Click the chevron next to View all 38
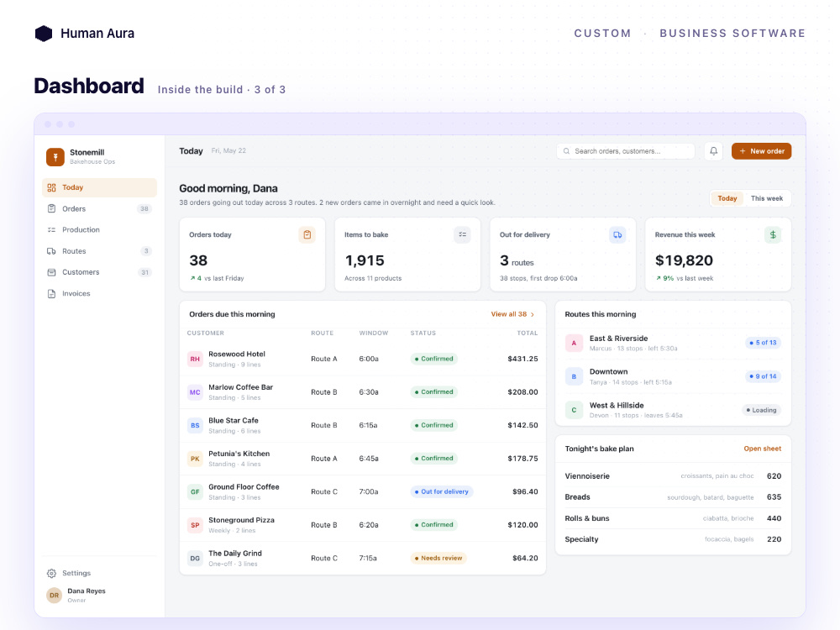Image resolution: width=840 pixels, height=630 pixels. [x=533, y=314]
